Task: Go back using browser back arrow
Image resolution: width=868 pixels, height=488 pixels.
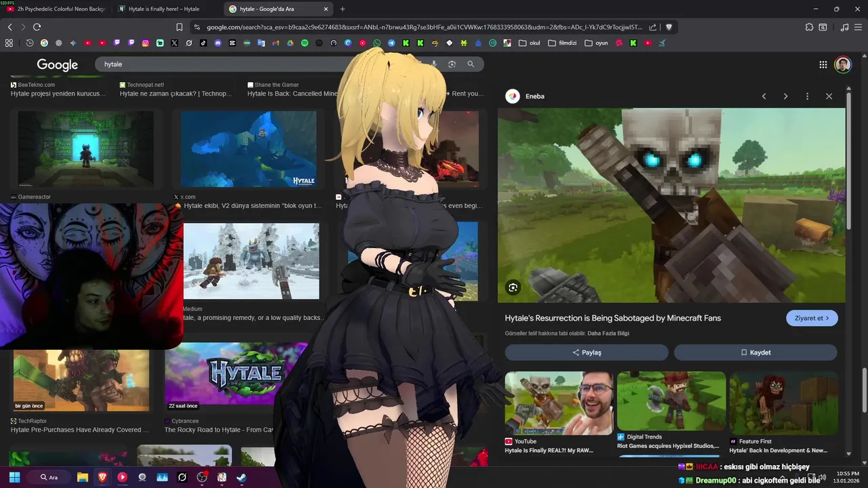Action: tap(9, 27)
